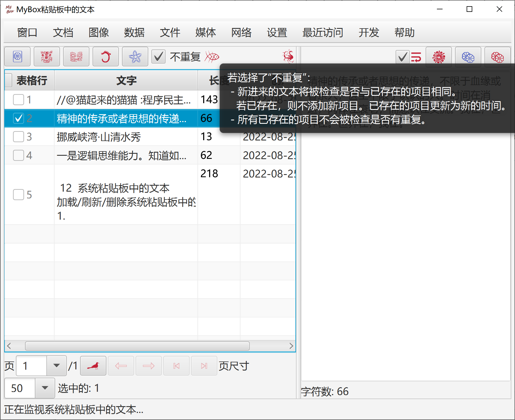The height and width of the screenshot is (420, 515).
Task: Click the 表格行 column header
Action: (32, 80)
